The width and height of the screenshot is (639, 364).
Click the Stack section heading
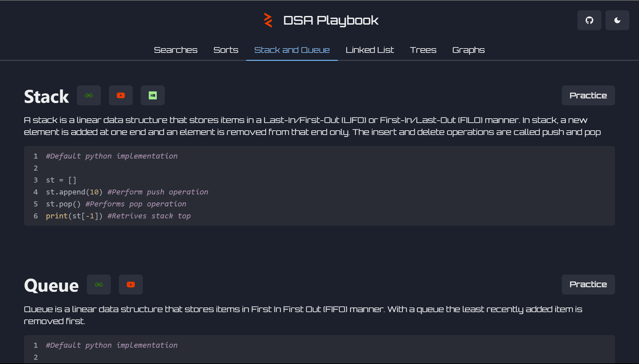(x=47, y=96)
